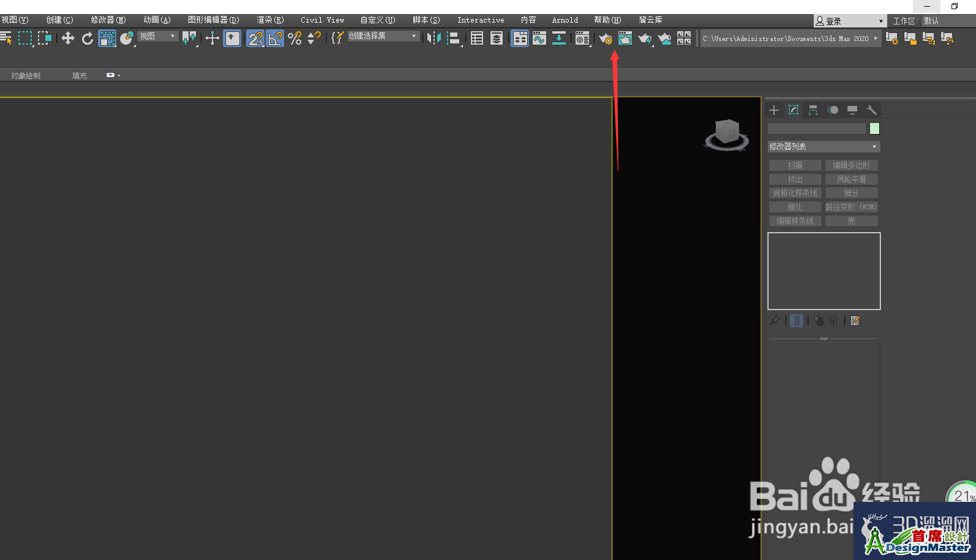Toggle the Angle Snap button
976x560 pixels.
pyautogui.click(x=276, y=39)
